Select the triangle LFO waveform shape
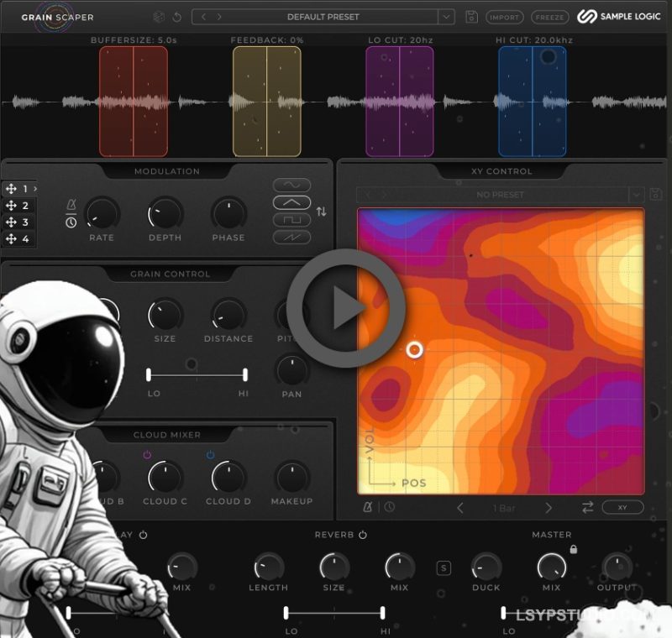 coord(292,201)
